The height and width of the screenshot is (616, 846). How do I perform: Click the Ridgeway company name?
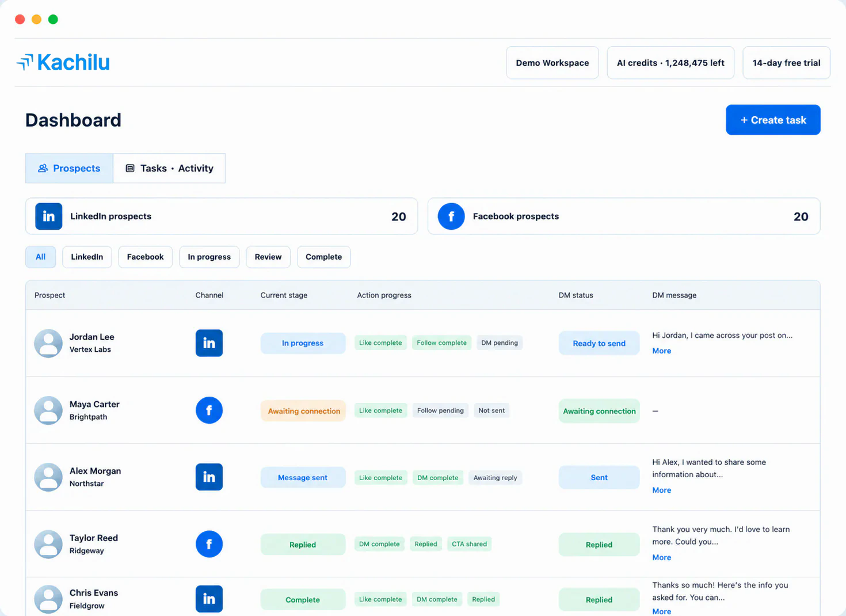(x=86, y=551)
